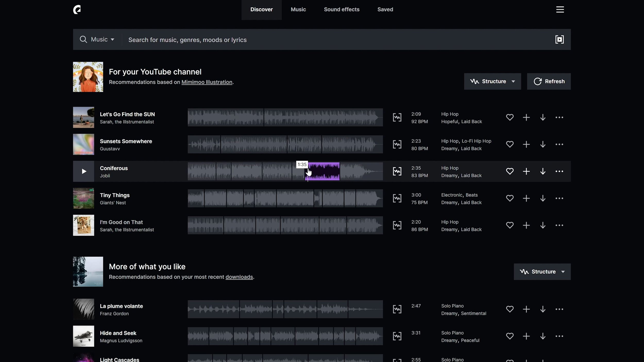This screenshot has width=644, height=362.
Task: Find similar tracks to Tiny Things
Action: 397,199
